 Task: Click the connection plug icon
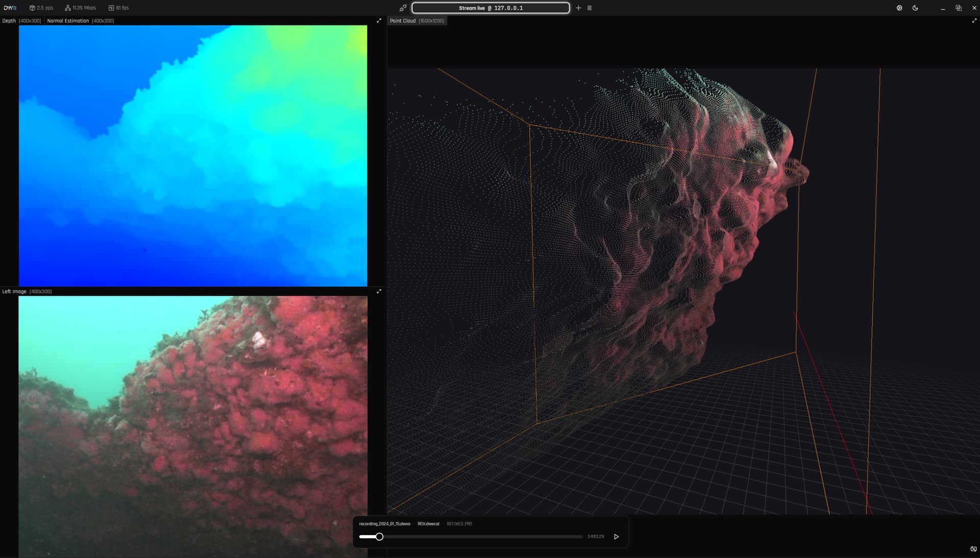click(x=403, y=8)
